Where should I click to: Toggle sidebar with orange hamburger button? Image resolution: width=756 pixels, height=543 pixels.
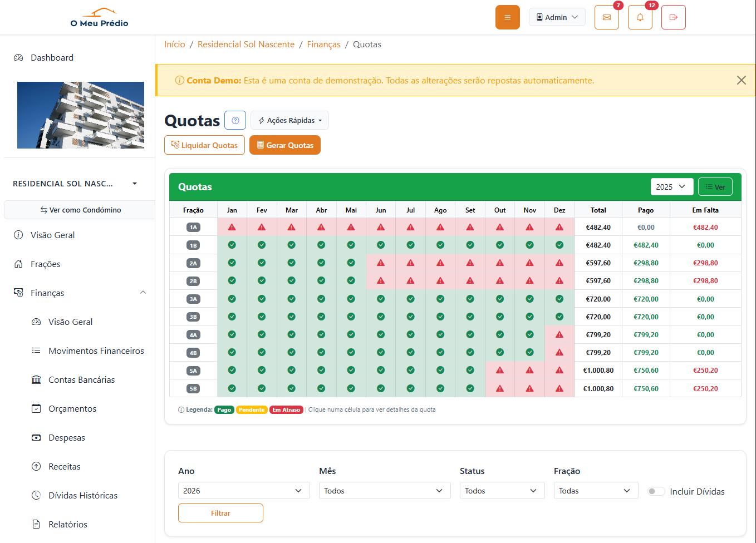tap(507, 17)
